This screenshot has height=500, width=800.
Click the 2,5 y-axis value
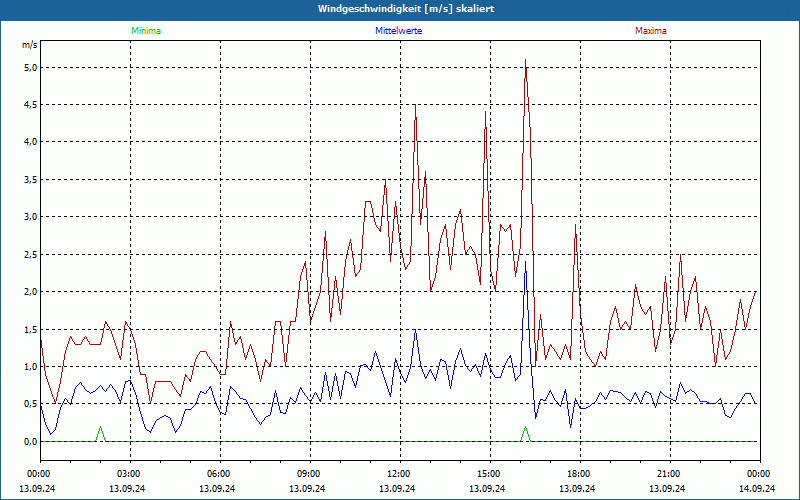[x=31, y=254]
